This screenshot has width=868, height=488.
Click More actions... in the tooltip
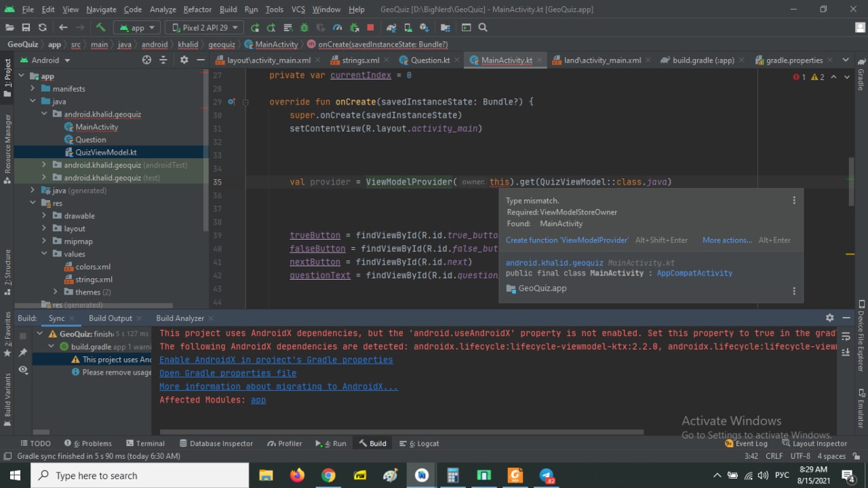coord(727,240)
